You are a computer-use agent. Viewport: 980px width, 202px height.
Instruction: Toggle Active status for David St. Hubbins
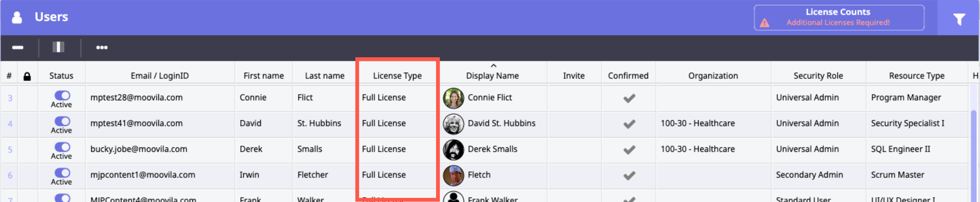point(62,121)
